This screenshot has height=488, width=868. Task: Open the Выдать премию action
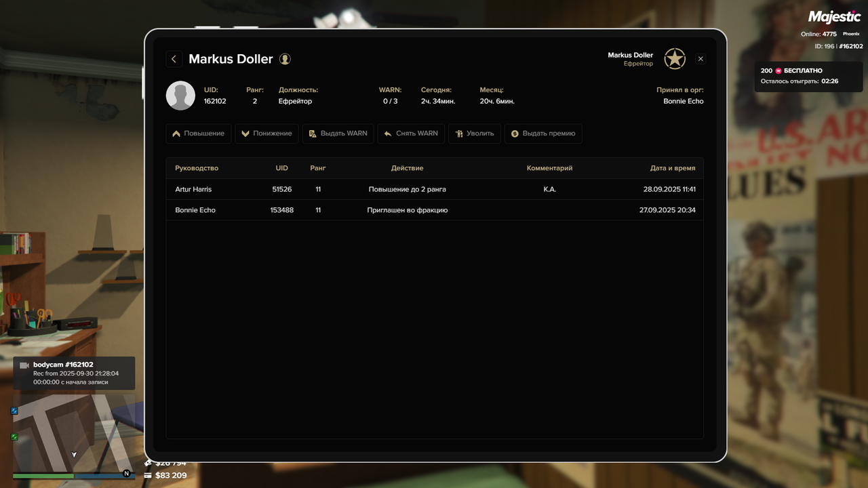pos(543,134)
